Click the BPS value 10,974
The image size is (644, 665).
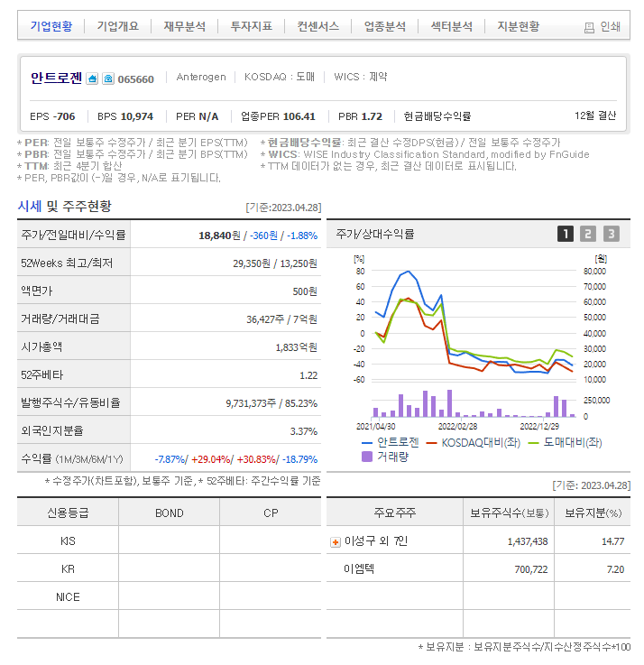coord(137,116)
